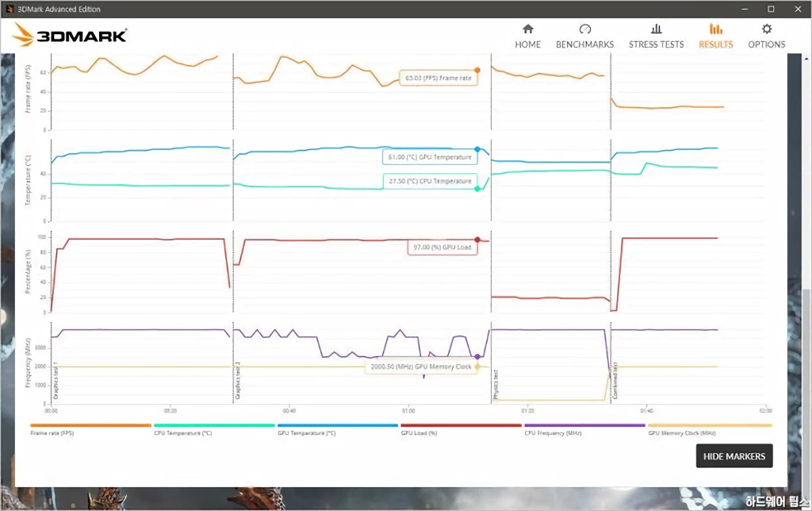Click the 01:40 time axis label
This screenshot has height=511, width=812.
[646, 410]
